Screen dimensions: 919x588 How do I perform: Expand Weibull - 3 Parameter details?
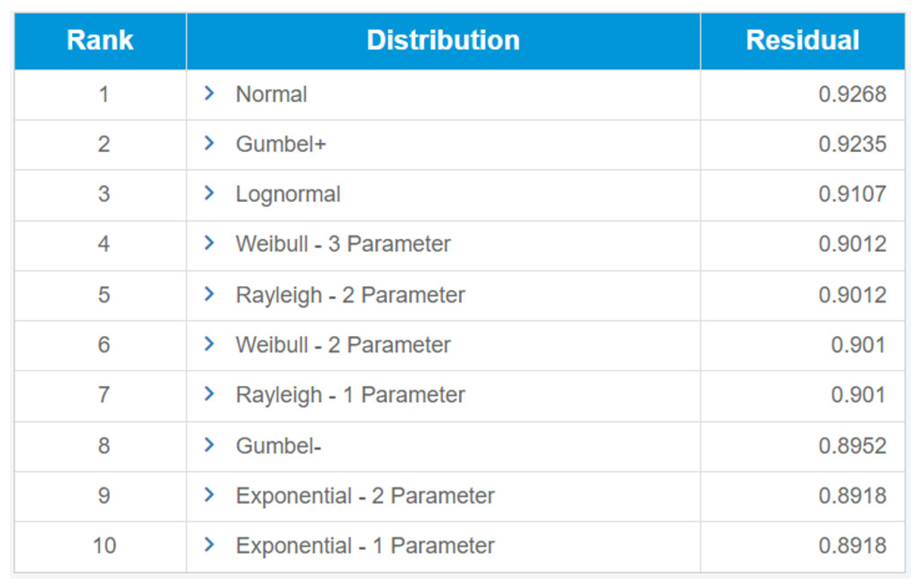209,243
